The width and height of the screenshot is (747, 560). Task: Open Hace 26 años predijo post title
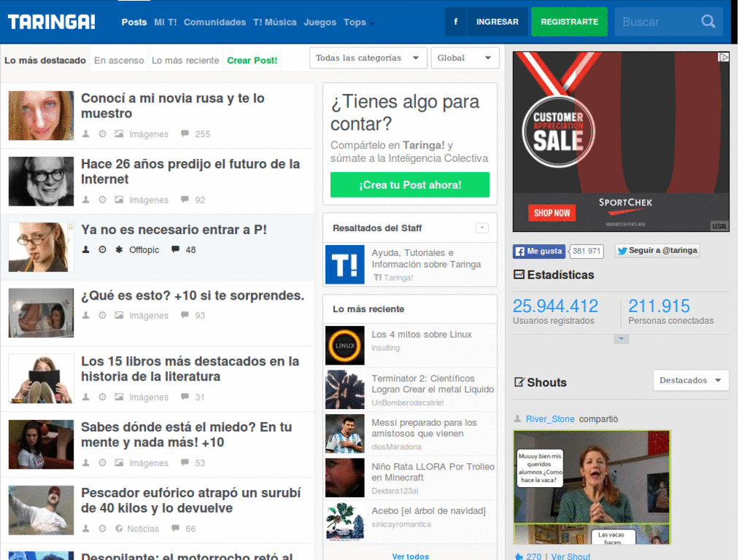(x=190, y=171)
